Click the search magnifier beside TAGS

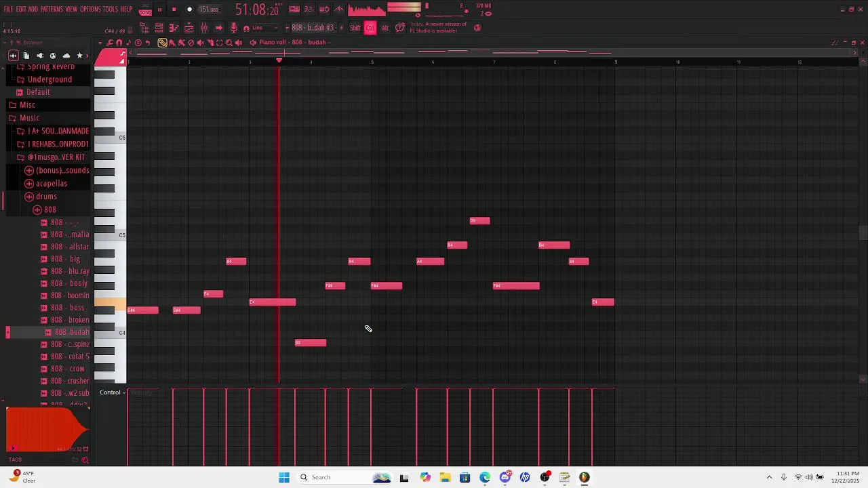[x=85, y=460]
